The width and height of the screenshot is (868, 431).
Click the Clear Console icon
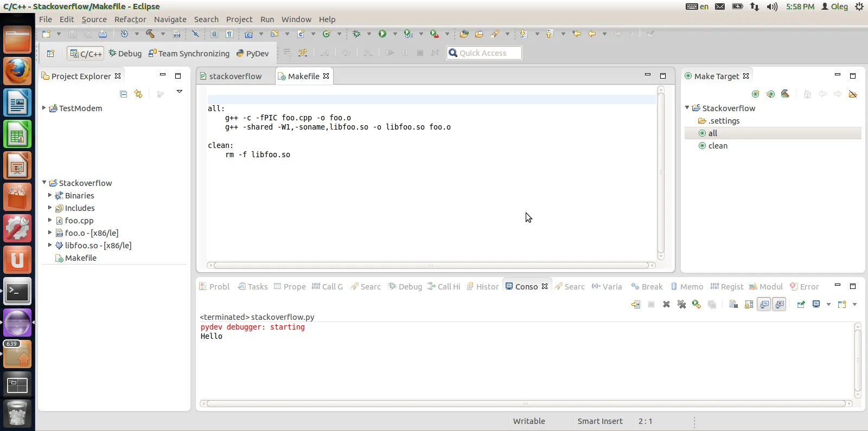click(733, 304)
